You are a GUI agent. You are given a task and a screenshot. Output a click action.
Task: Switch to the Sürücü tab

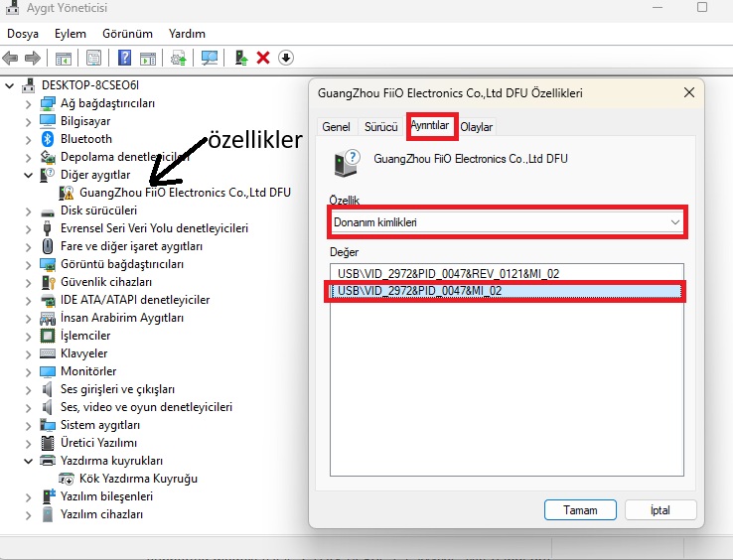click(x=381, y=127)
